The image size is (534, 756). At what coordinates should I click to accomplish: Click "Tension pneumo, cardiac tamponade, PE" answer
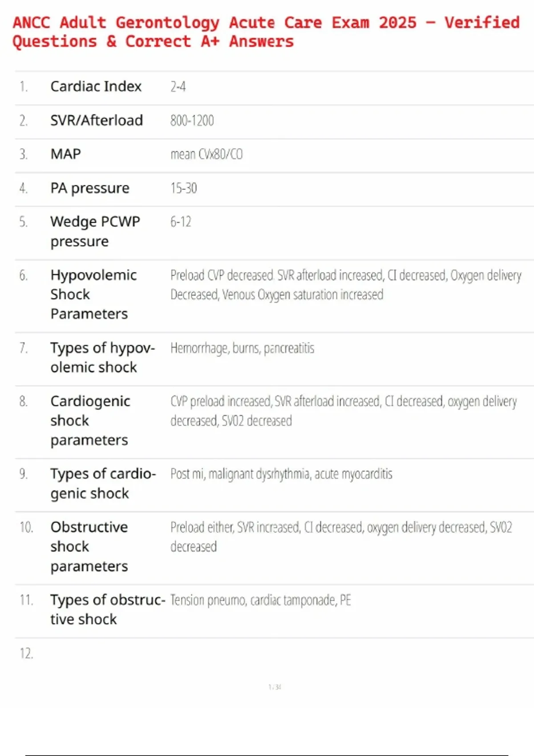(260, 600)
